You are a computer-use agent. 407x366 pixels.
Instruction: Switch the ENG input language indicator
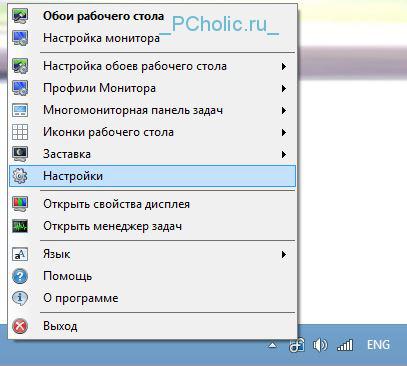click(x=378, y=345)
